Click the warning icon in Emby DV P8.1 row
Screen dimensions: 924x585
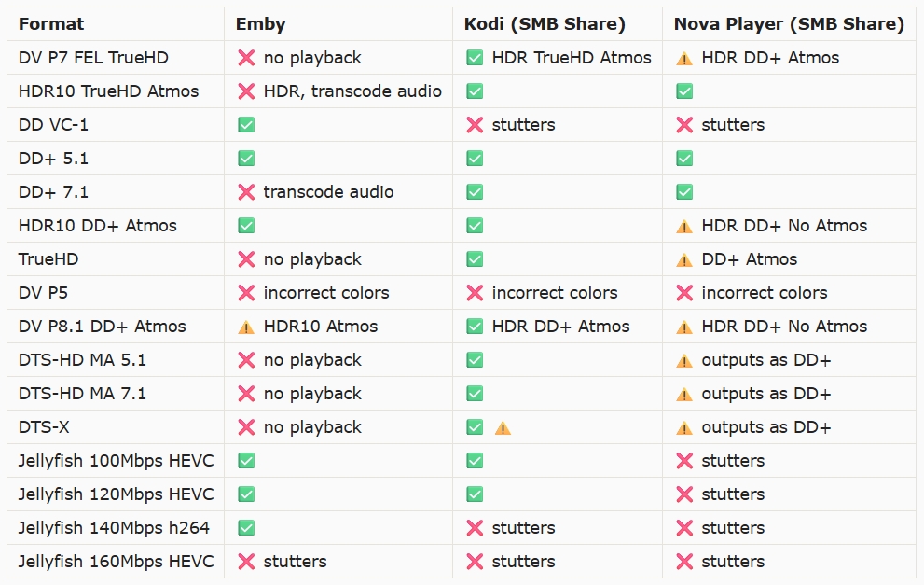(246, 327)
